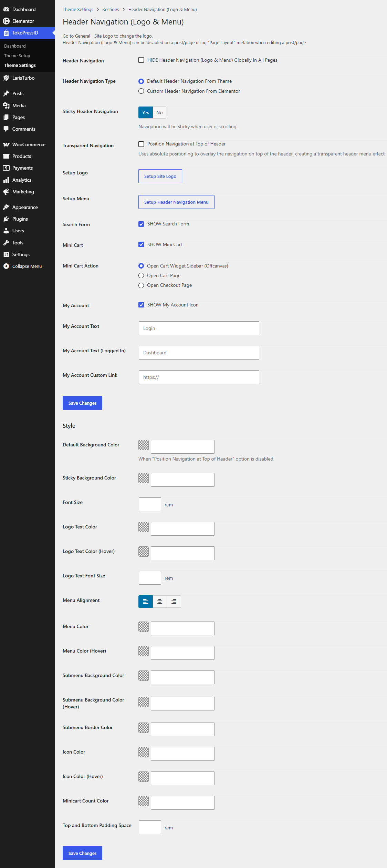This screenshot has height=868, width=387.
Task: Click the Payments dollar icon
Action: 6,168
